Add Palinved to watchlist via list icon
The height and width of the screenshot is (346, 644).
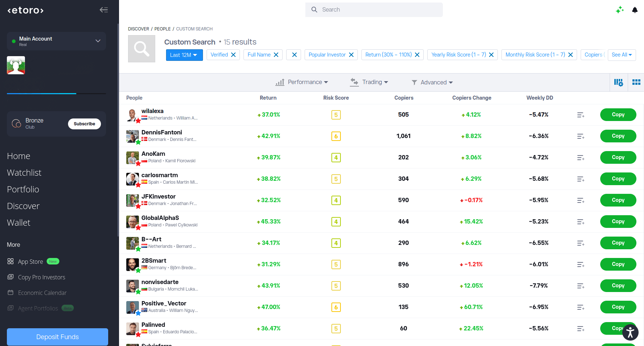tap(581, 329)
